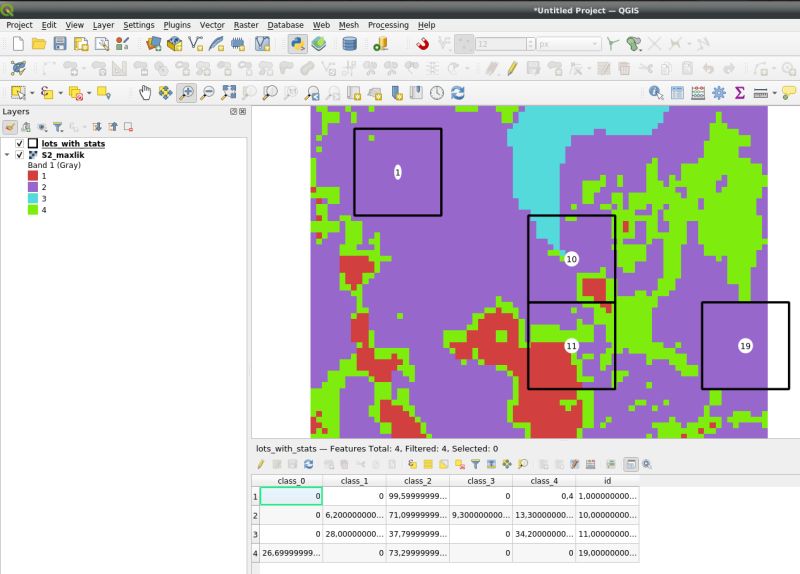
Task: Click cyan class 3 legend swatch
Action: click(33, 198)
